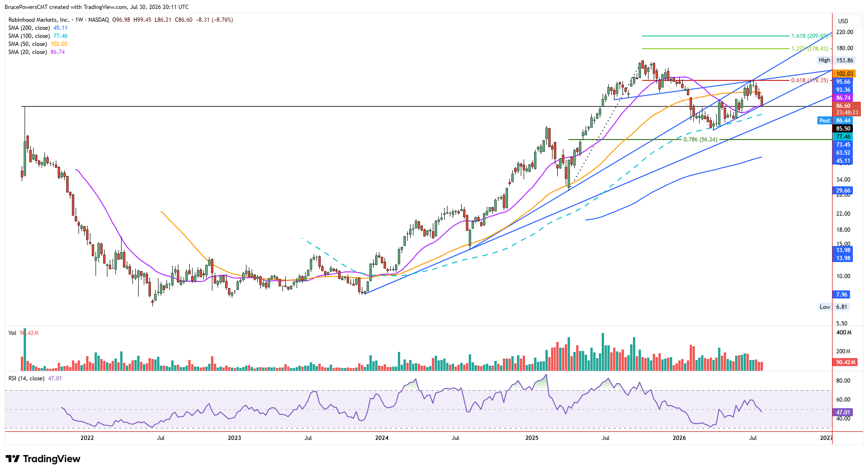Click the 2023 time axis label
This screenshot has width=868, height=473.
click(234, 438)
